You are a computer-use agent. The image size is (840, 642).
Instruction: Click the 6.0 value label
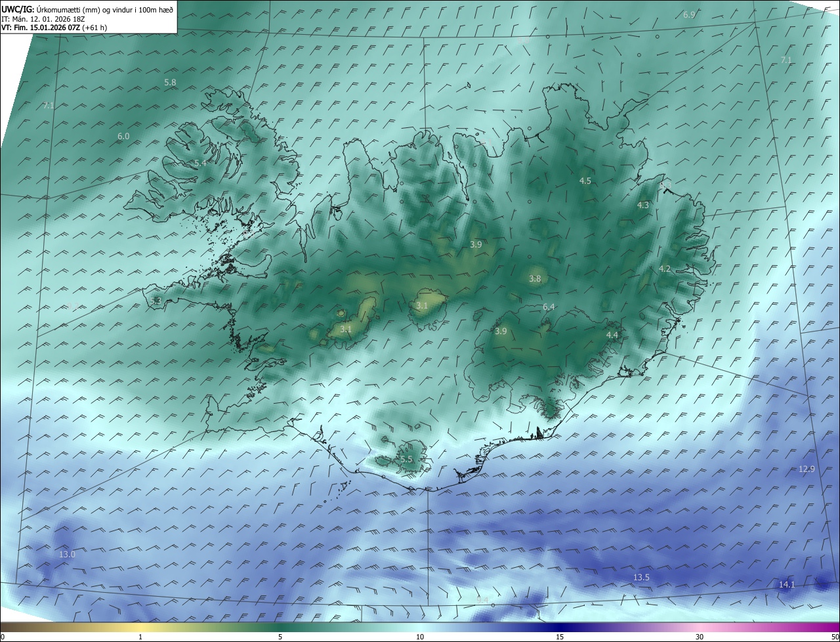coord(123,137)
